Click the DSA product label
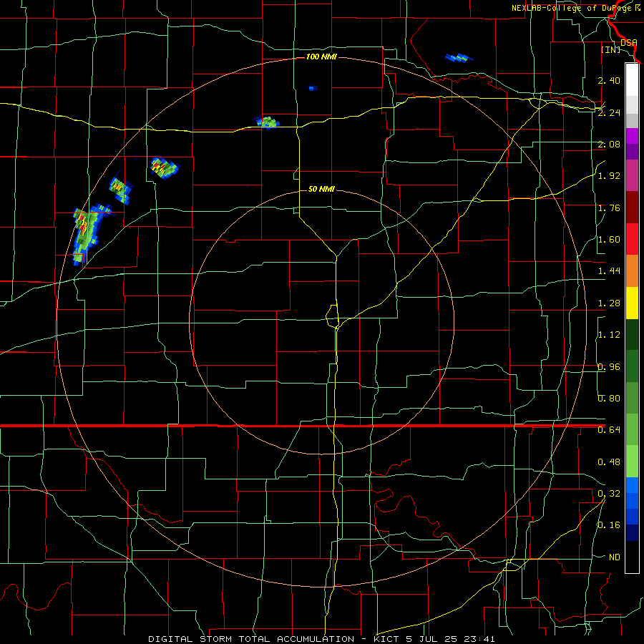 [x=629, y=42]
